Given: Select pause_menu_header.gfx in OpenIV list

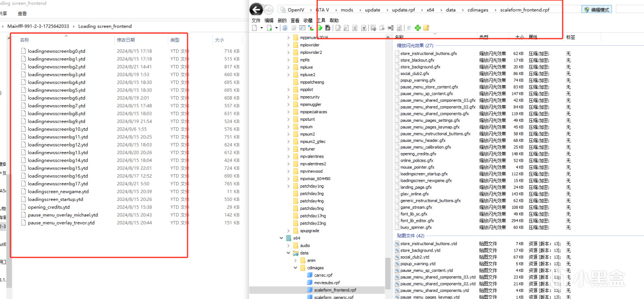Looking at the screenshot, I should pos(423,140).
